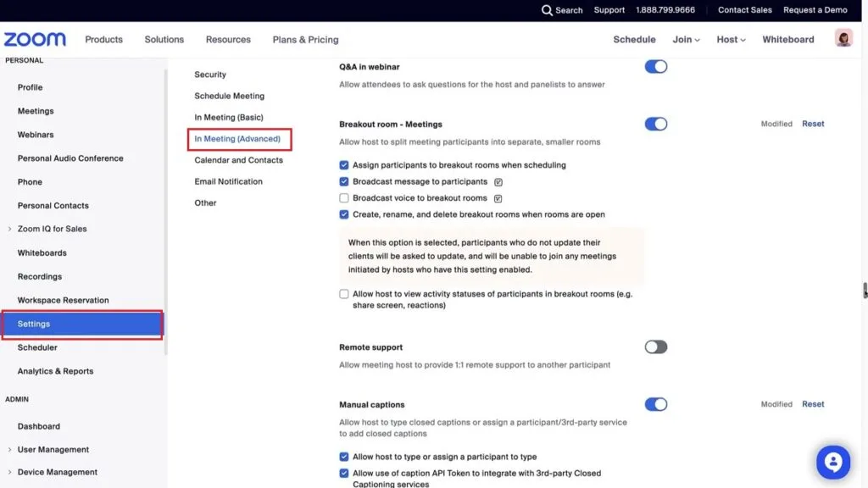
Task: Open Recordings from the sidebar
Action: [x=40, y=276]
